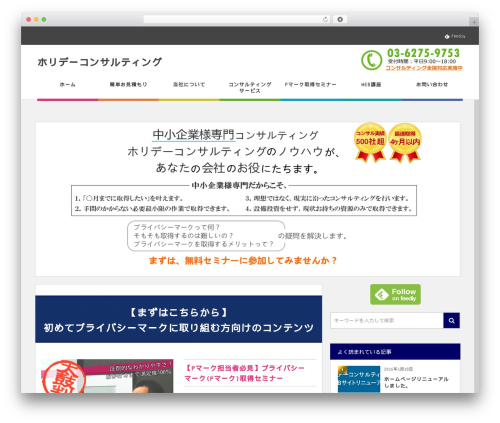Click the browser reload icon

[x=325, y=19]
